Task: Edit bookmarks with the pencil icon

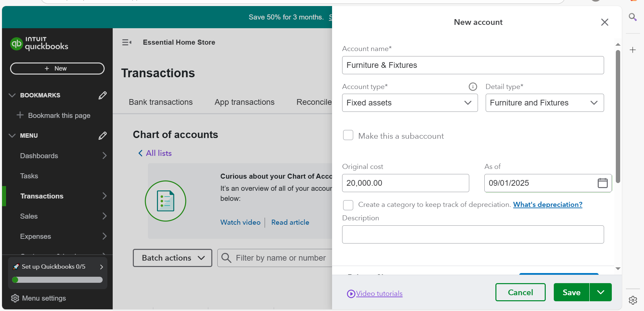Action: coord(103,95)
